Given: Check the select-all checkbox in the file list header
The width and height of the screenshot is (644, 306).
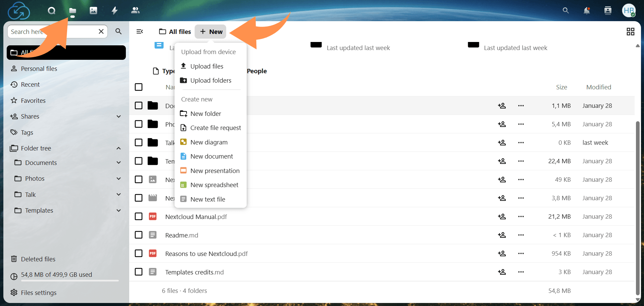Looking at the screenshot, I should point(139,87).
